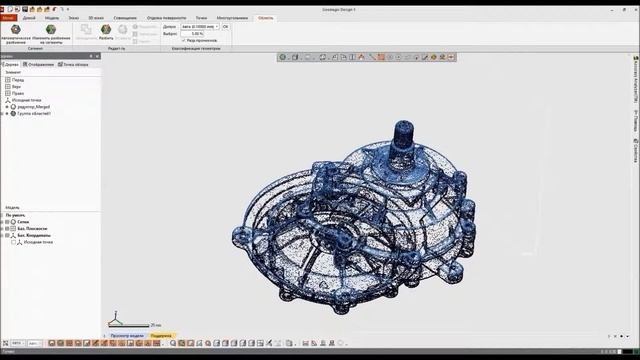Screen dimensions: 640x360
Task: Click the greyed-out merge regions icon
Action: (86, 29)
